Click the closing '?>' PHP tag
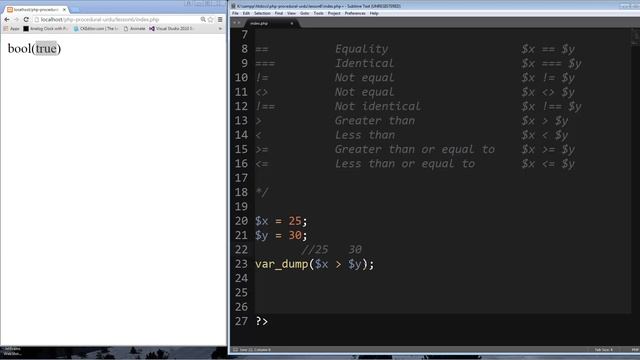The image size is (640, 360). point(262,321)
